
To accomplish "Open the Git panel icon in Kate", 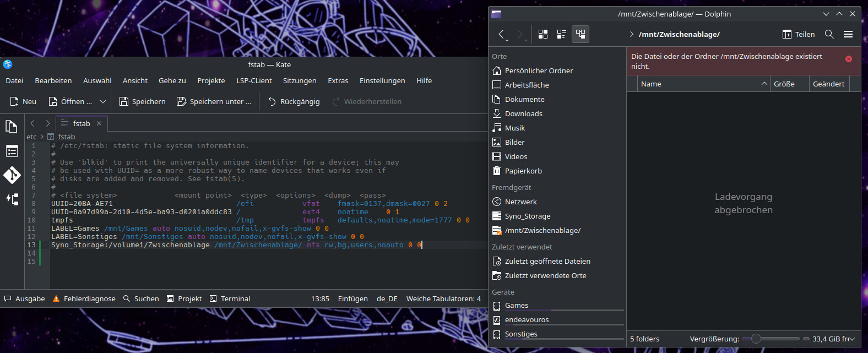I will 12,175.
